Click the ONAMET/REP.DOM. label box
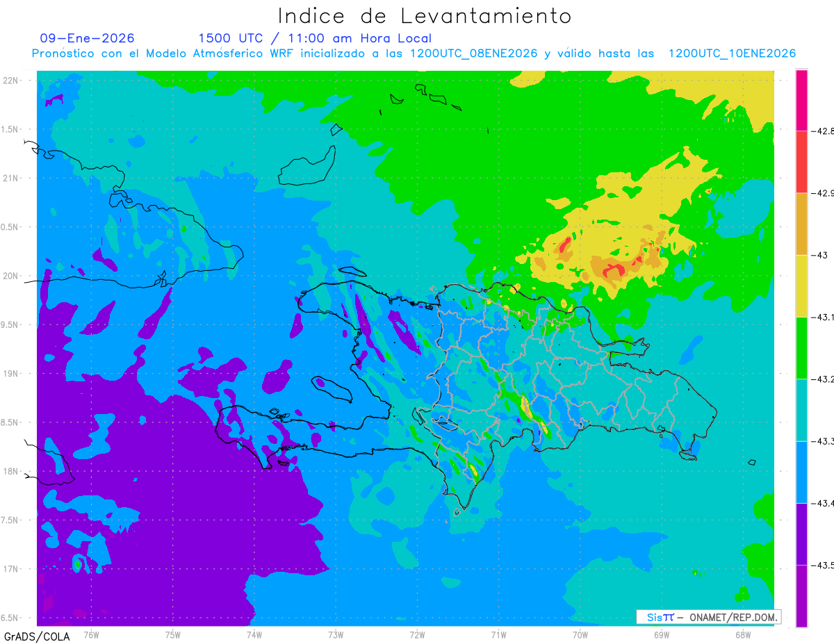The width and height of the screenshot is (834, 644). [708, 617]
